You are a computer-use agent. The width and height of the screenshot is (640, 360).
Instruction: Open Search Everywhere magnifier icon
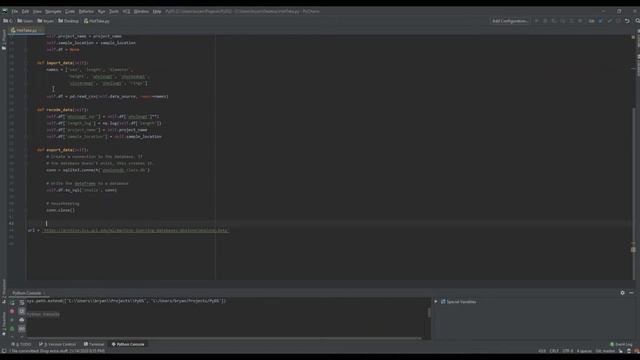tap(637, 21)
